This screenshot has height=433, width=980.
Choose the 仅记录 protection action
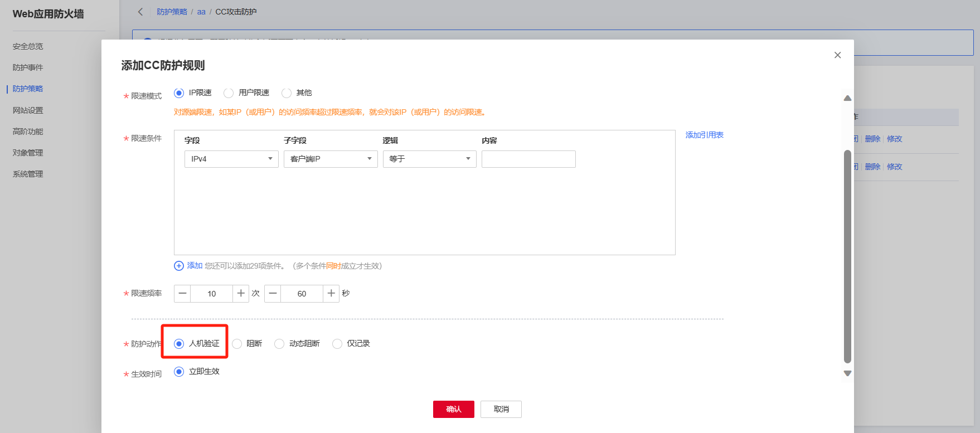[x=337, y=344]
